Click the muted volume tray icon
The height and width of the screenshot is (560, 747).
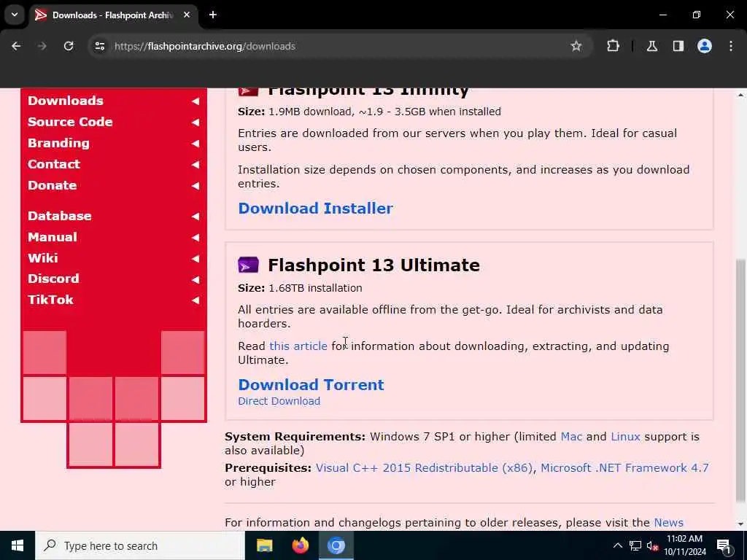pos(651,545)
